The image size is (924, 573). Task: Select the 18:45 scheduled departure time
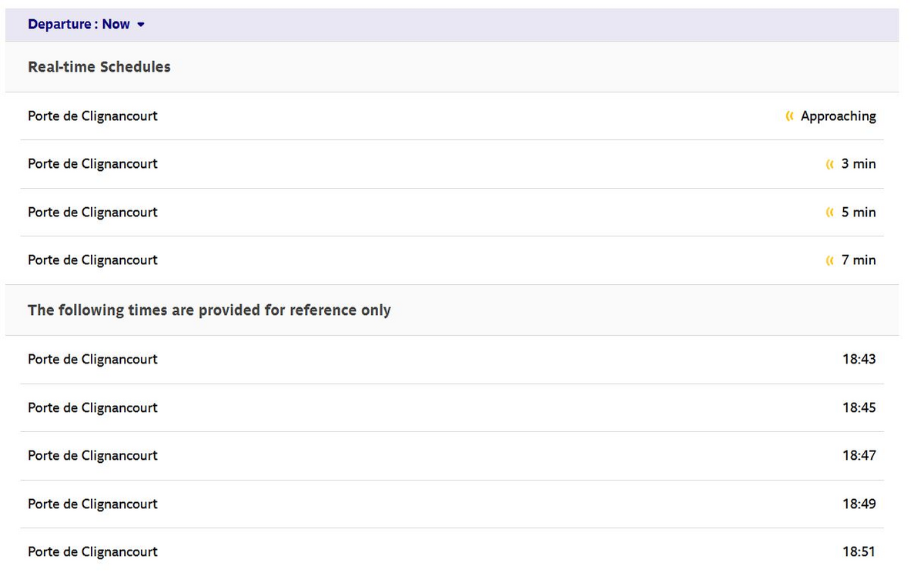pyautogui.click(x=859, y=408)
